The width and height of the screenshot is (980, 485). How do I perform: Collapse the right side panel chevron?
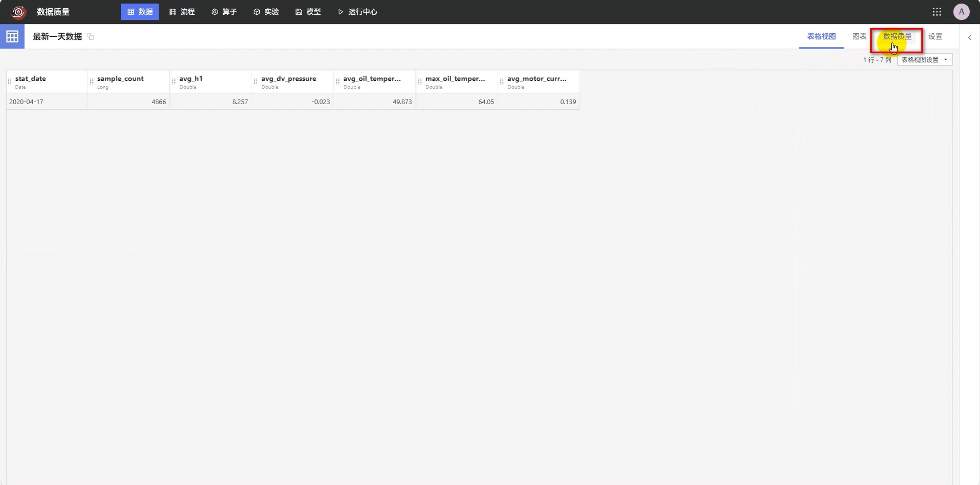click(969, 37)
